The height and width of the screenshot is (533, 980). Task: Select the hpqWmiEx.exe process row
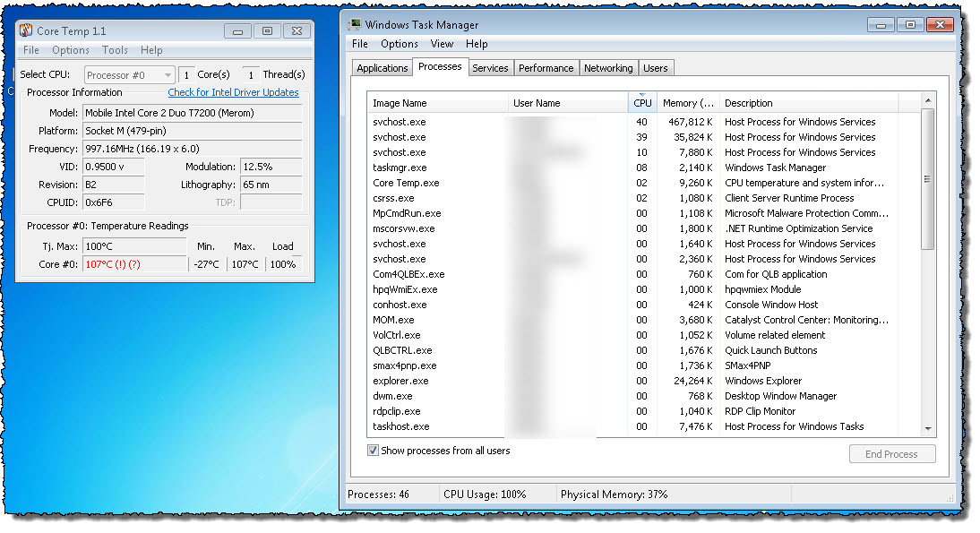632,289
